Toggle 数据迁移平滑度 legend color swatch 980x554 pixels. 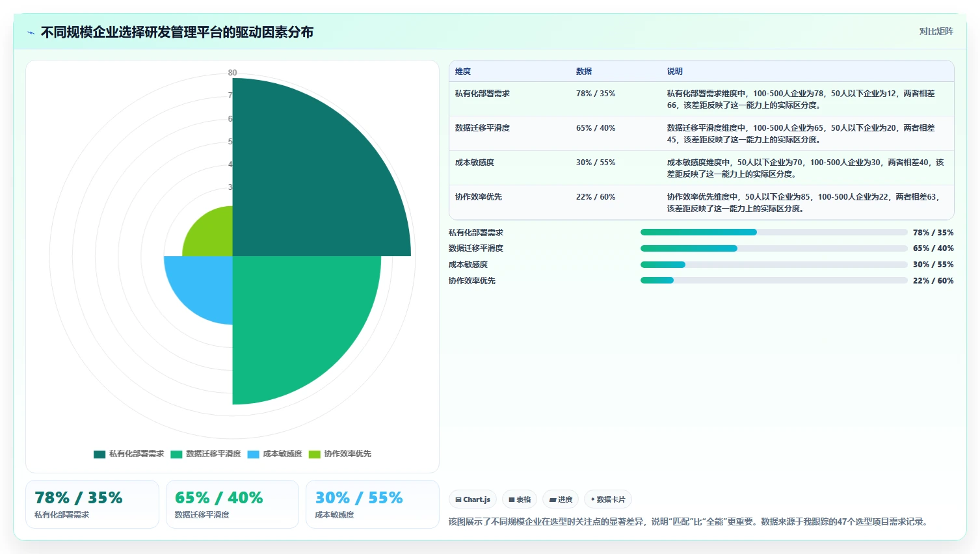[x=176, y=454]
